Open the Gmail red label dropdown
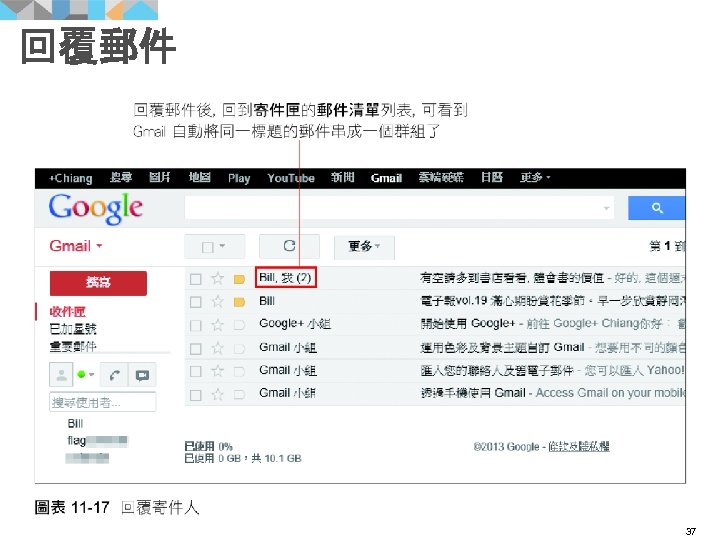Image resolution: width=720 pixels, height=540 pixels. tap(76, 246)
